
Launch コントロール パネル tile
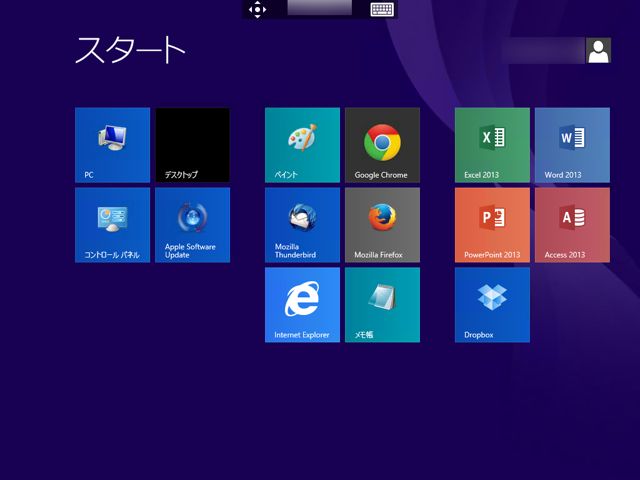click(x=113, y=225)
